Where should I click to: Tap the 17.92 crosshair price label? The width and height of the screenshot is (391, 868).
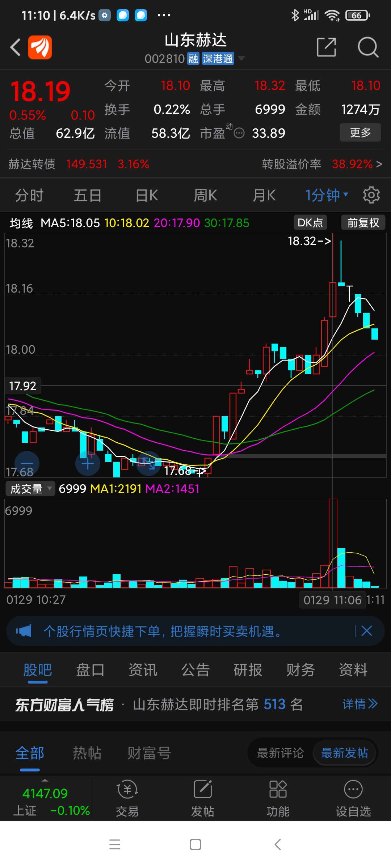click(22, 386)
